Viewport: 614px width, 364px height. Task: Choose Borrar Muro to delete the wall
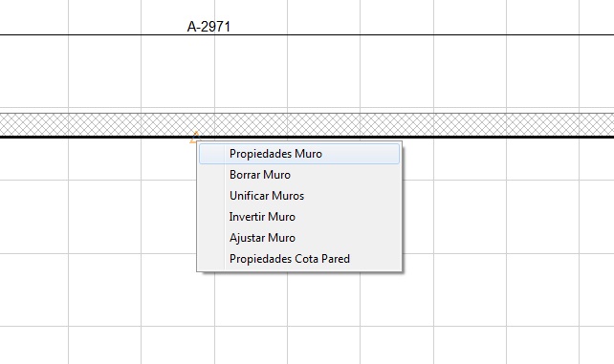299,175
